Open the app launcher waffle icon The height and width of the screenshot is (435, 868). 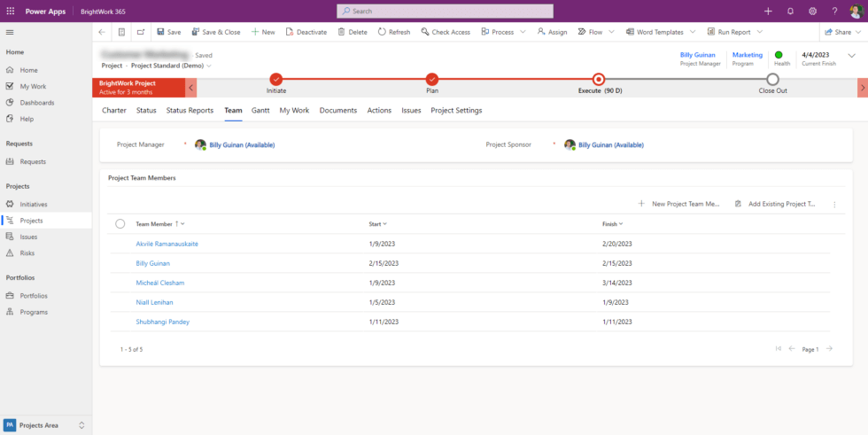tap(11, 11)
